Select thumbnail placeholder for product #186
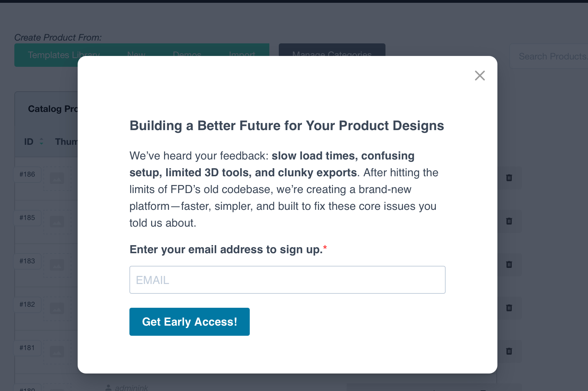 pyautogui.click(x=57, y=178)
